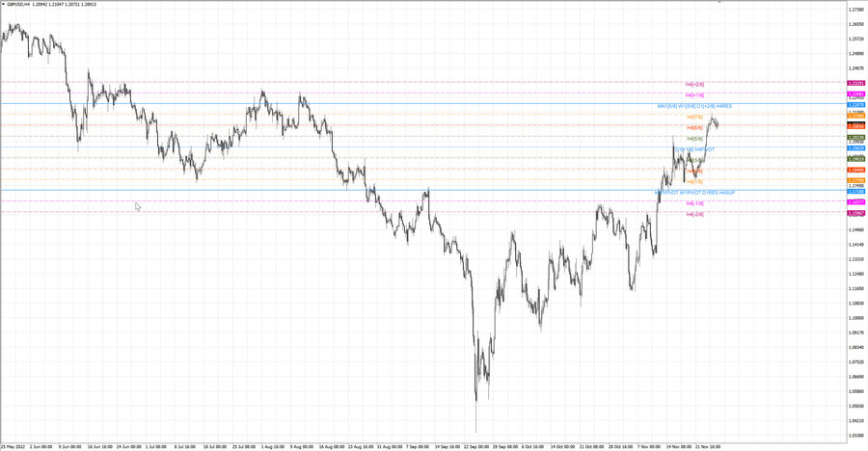Click the 1.21460 orange price tag
The height and width of the screenshot is (451, 868).
[x=855, y=116]
